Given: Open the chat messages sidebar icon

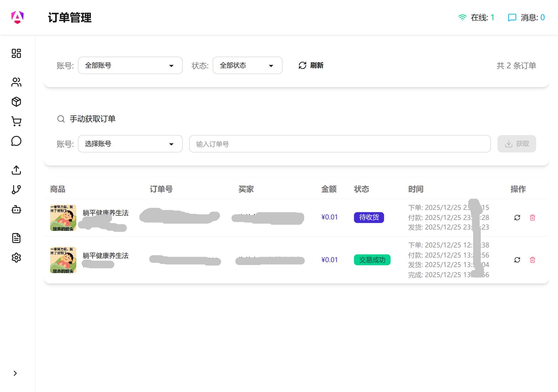Looking at the screenshot, I should click(16, 141).
